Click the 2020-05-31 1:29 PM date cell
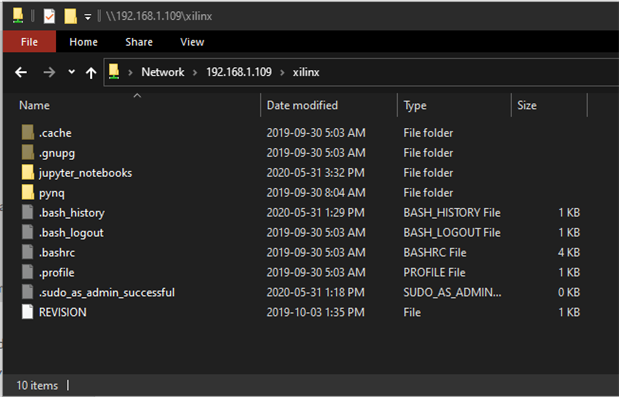 [x=315, y=213]
